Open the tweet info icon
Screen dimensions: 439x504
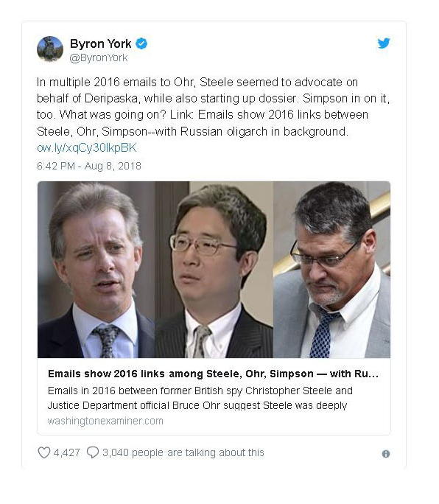point(386,454)
